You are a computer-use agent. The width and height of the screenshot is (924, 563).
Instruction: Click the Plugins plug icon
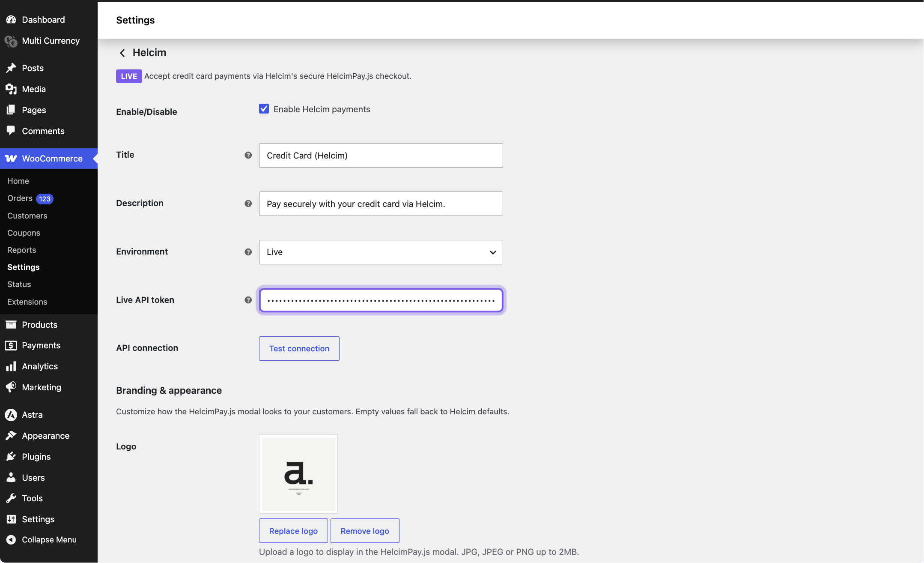(11, 457)
